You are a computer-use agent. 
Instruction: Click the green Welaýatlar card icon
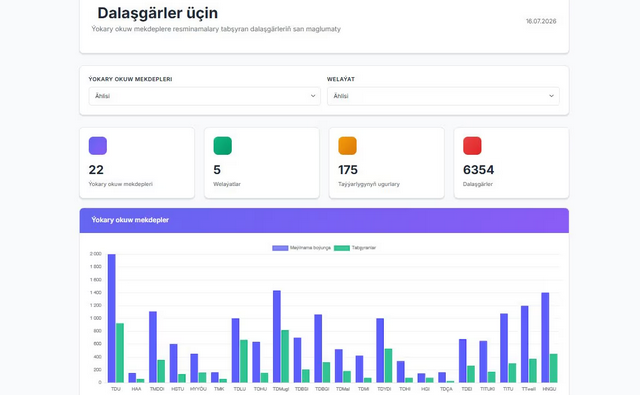[222, 146]
